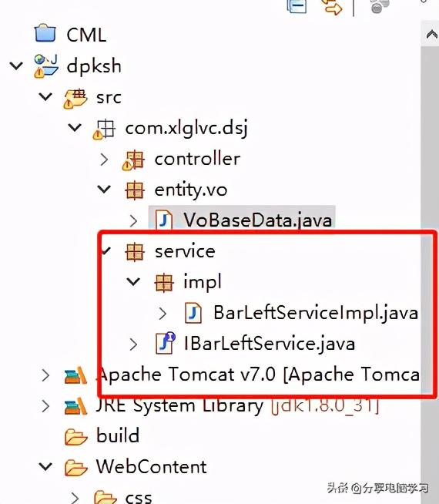
Task: Select the WebContent folder label
Action: pos(151,466)
